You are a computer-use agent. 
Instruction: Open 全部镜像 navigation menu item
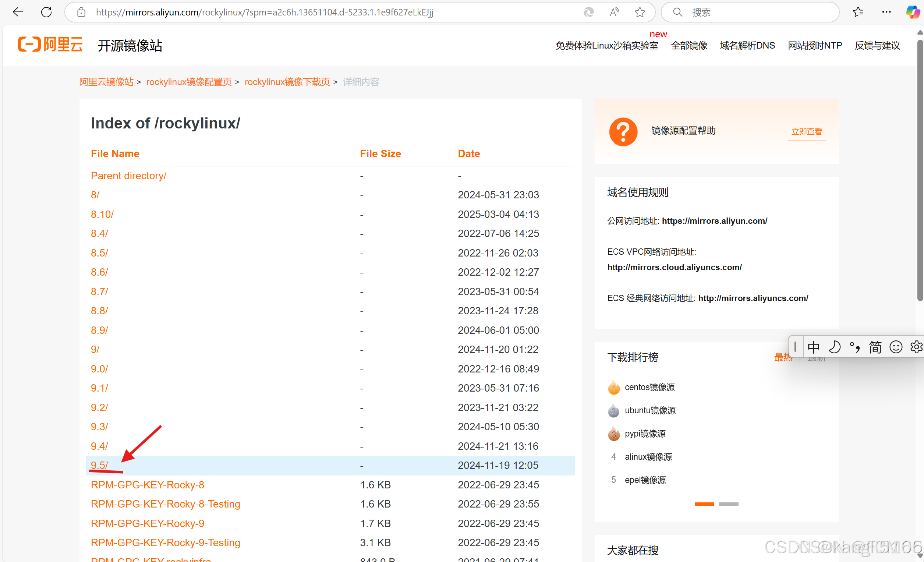tap(689, 45)
